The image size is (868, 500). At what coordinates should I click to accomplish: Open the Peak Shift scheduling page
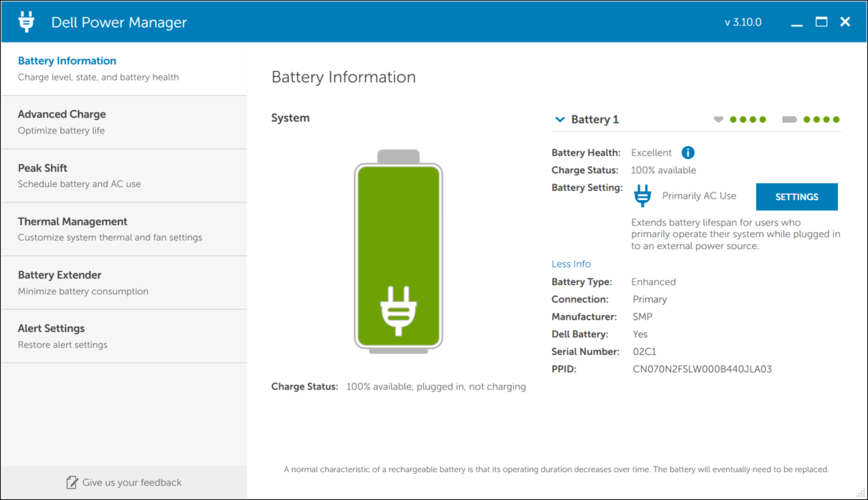point(43,175)
